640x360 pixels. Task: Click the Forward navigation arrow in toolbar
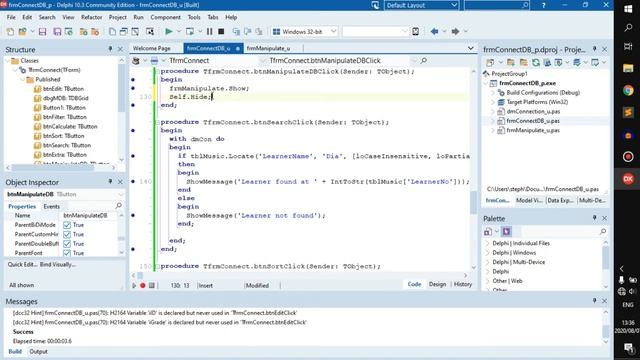tap(455, 31)
